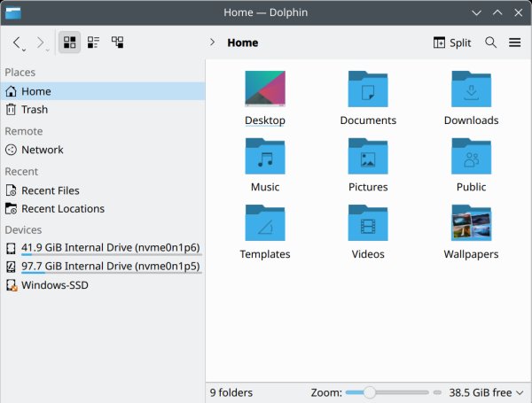Go back with the left arrow
532x403 pixels.
pyautogui.click(x=16, y=43)
